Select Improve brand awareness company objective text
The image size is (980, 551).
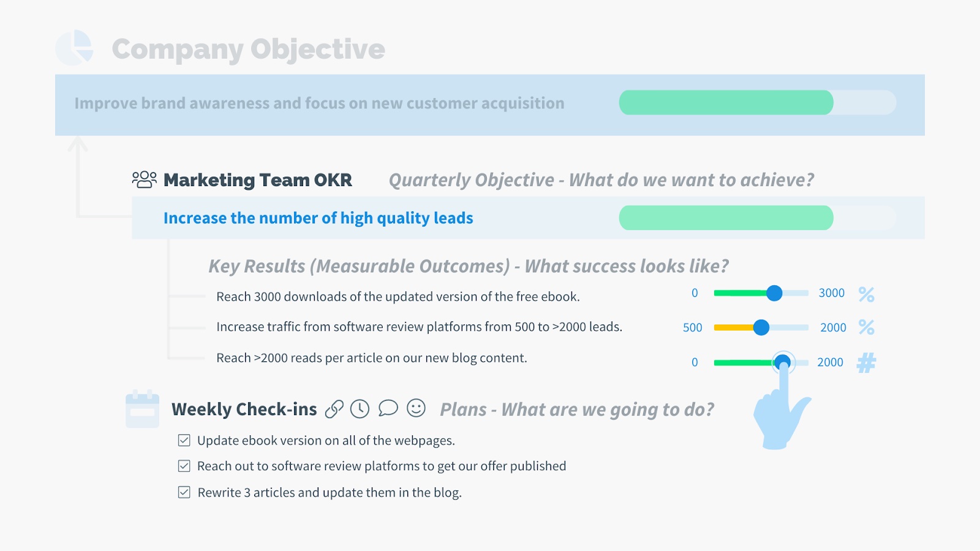click(319, 103)
